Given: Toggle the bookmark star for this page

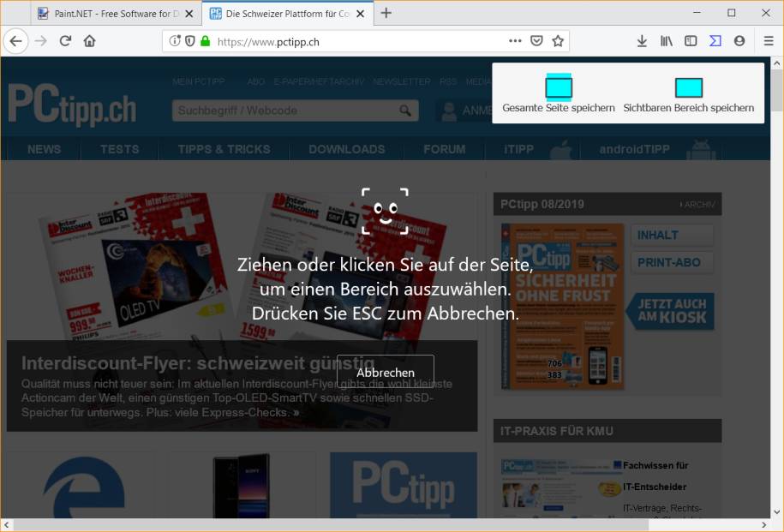Looking at the screenshot, I should pyautogui.click(x=558, y=40).
